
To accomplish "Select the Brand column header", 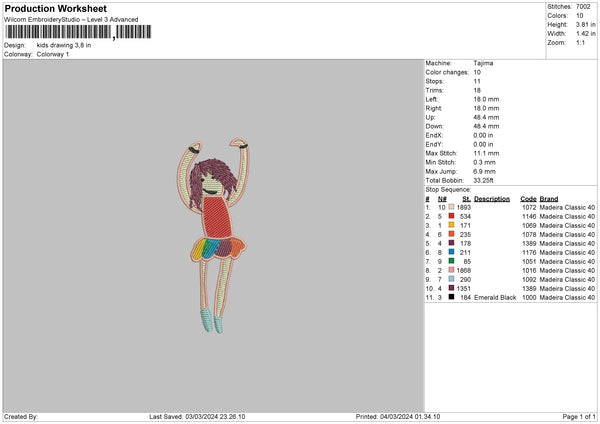I will (x=551, y=198).
